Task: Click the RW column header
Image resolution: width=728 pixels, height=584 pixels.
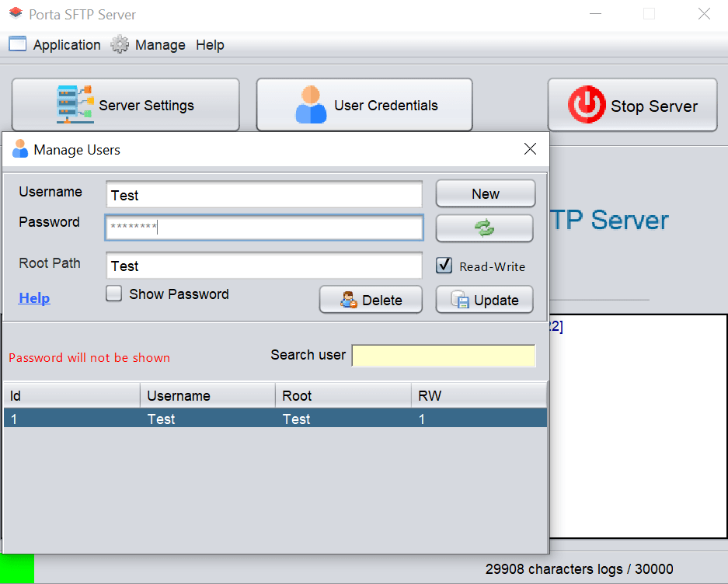Action: pos(479,395)
